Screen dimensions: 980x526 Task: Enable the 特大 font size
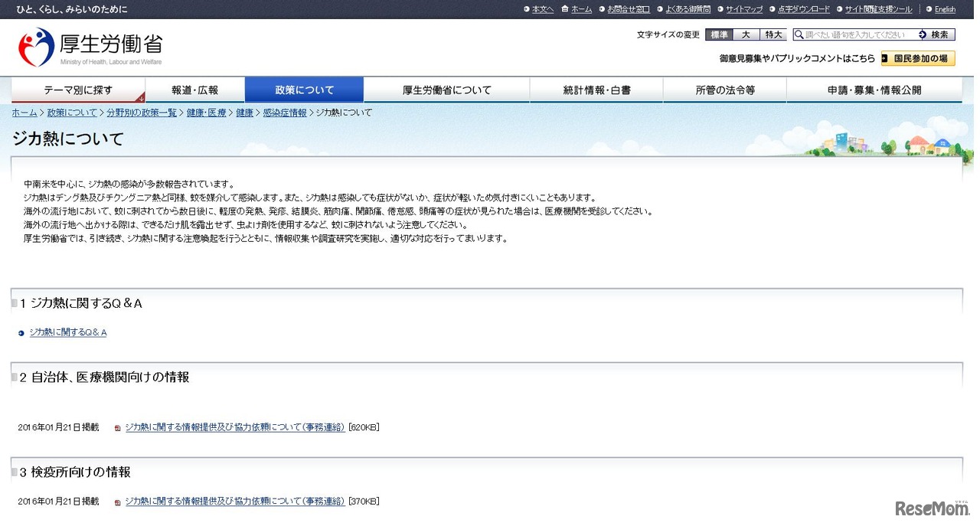click(x=773, y=34)
